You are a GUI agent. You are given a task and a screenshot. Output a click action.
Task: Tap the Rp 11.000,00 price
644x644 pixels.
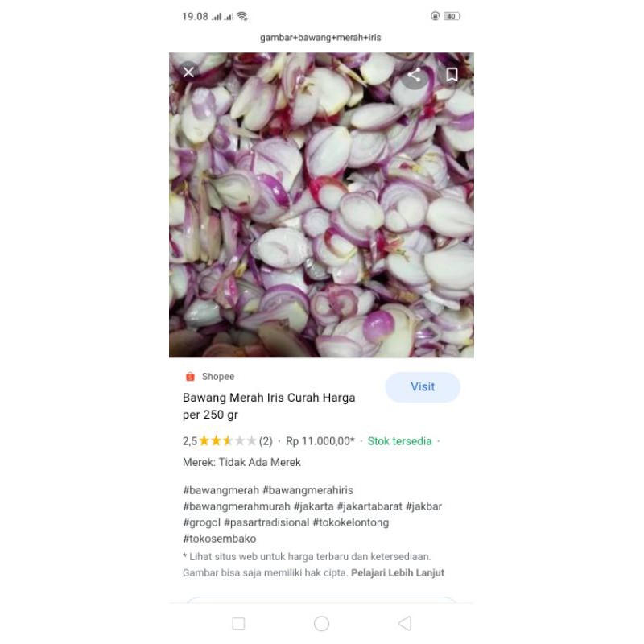320,441
